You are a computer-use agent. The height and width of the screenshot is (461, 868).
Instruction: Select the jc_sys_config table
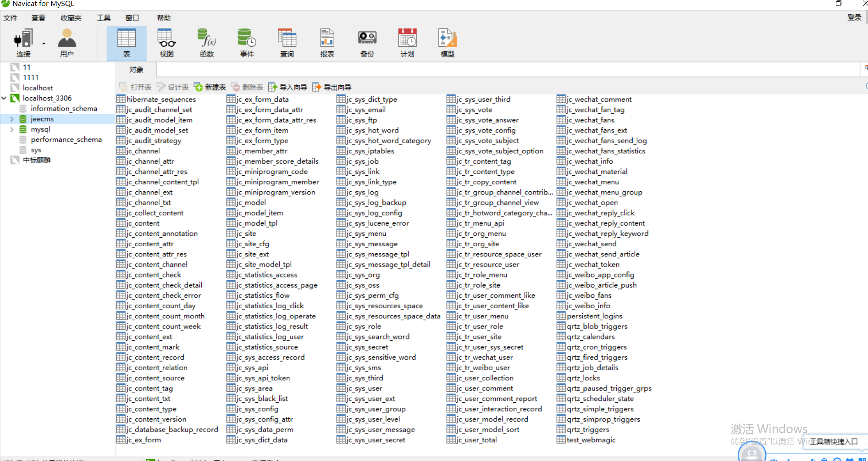tap(257, 409)
